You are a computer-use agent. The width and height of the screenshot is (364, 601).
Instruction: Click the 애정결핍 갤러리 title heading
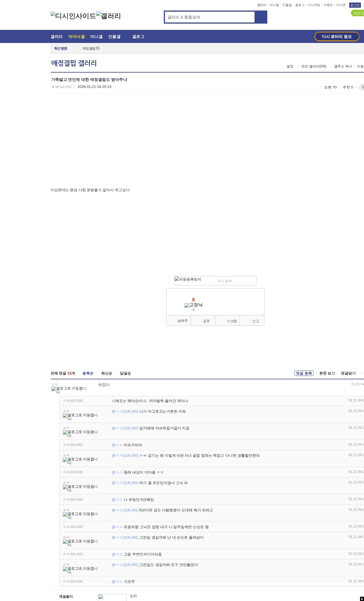coord(74,63)
